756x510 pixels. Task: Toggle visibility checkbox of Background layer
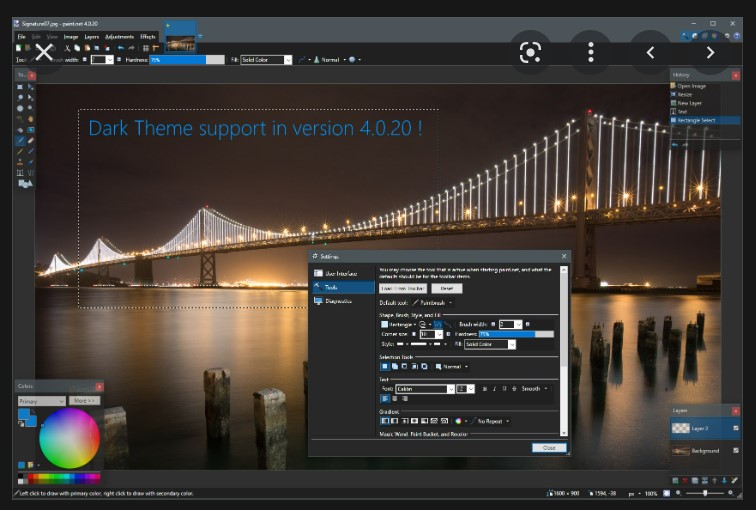[736, 451]
